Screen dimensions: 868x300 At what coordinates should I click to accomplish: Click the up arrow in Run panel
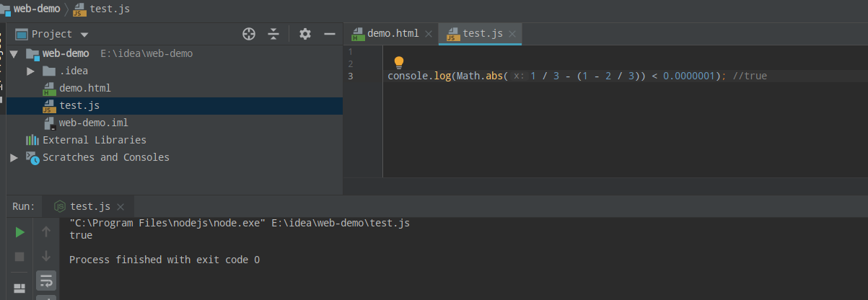click(46, 231)
